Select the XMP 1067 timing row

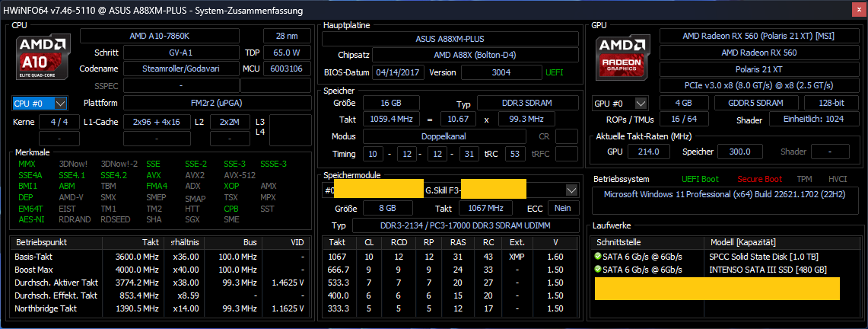[450, 257]
